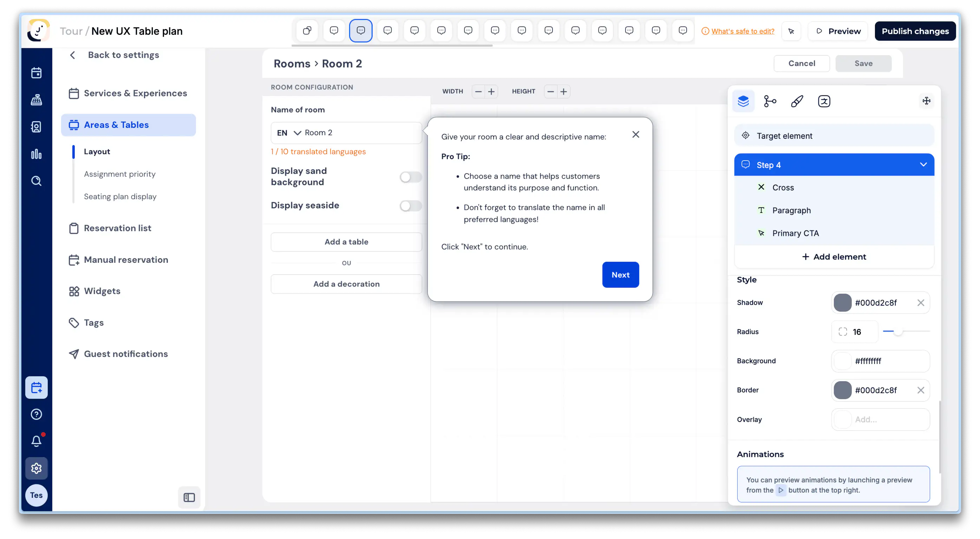
Task: Select the "Target element" row
Action: point(834,136)
